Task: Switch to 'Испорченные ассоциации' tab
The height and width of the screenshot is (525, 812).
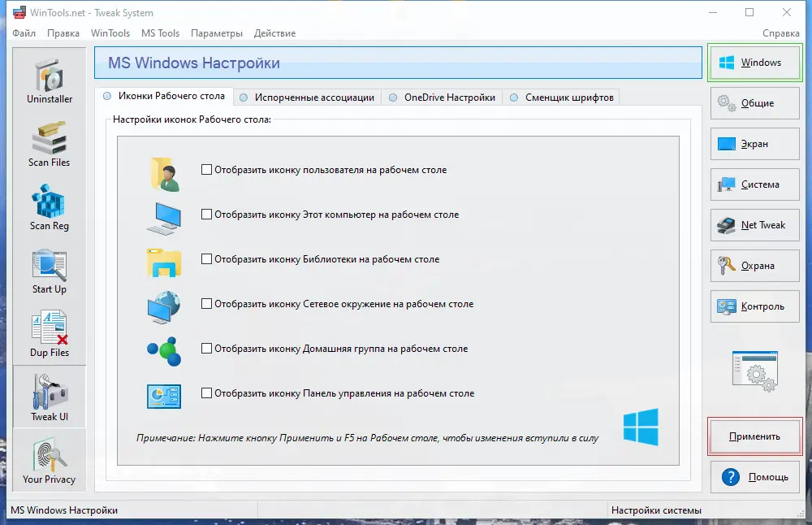Action: click(308, 98)
